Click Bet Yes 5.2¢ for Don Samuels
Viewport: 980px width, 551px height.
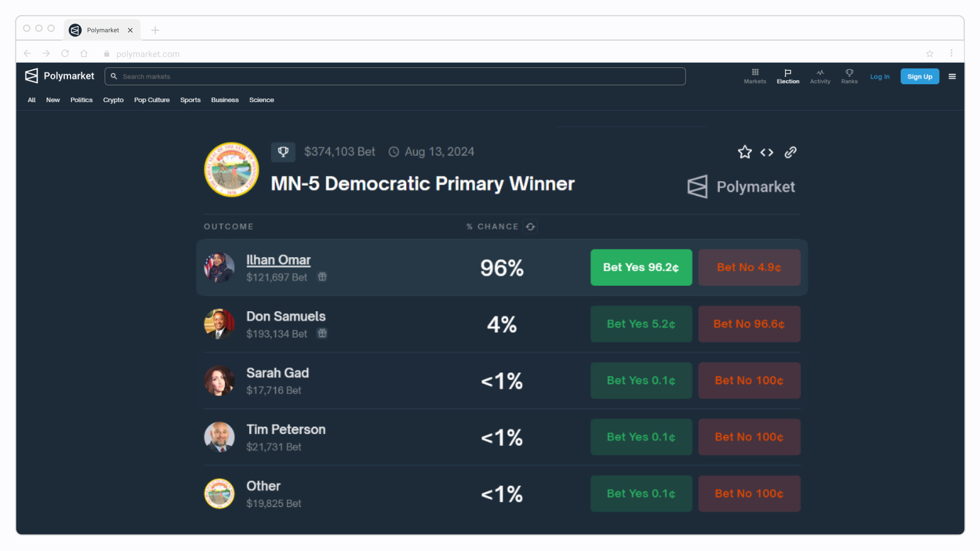(641, 323)
